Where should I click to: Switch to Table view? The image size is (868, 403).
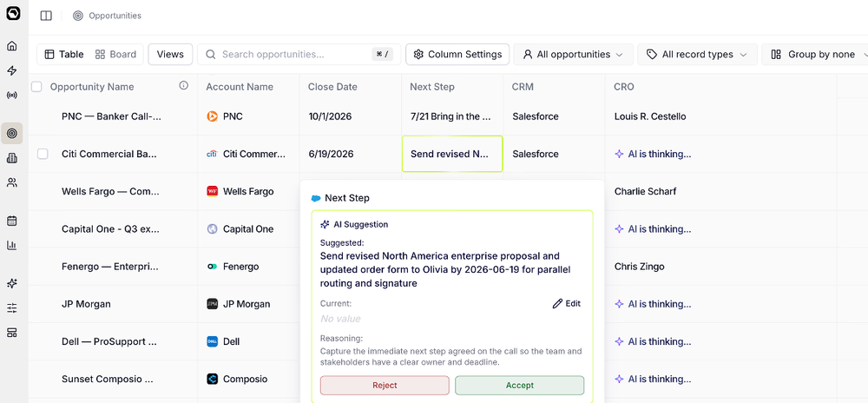coord(63,54)
